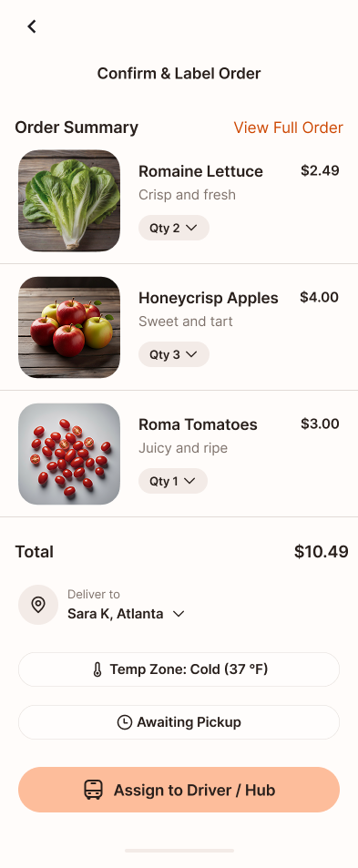Expand the Sara K, Atlanta address chevron
Viewport: 358px width, 868px height.
pyautogui.click(x=179, y=614)
